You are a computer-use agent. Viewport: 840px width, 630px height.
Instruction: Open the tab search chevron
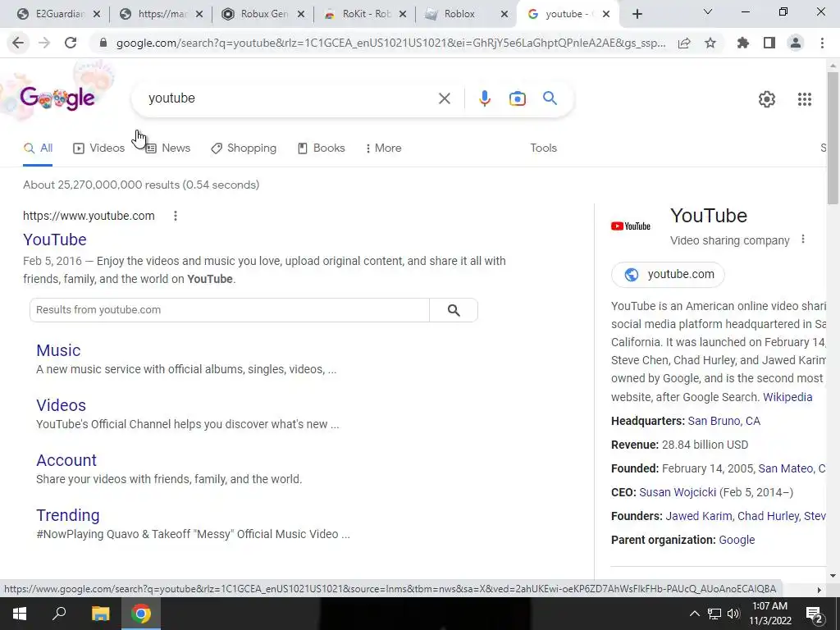[708, 11]
